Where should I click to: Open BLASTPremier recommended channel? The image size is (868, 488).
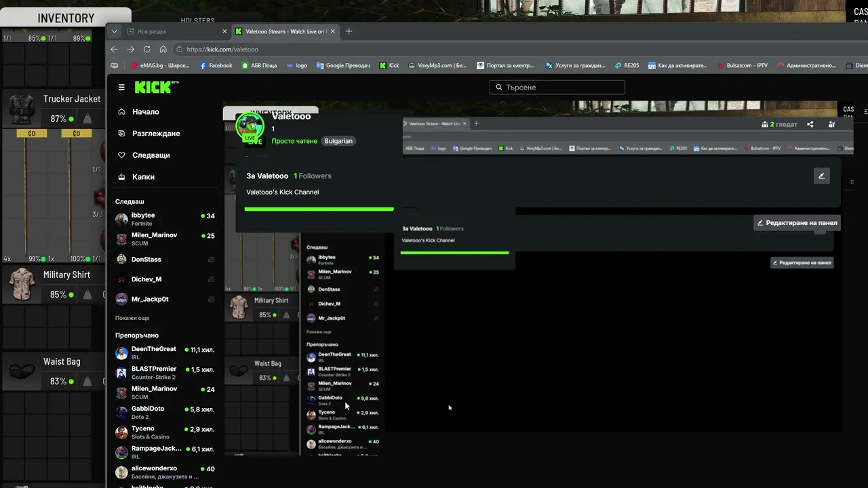(x=165, y=373)
